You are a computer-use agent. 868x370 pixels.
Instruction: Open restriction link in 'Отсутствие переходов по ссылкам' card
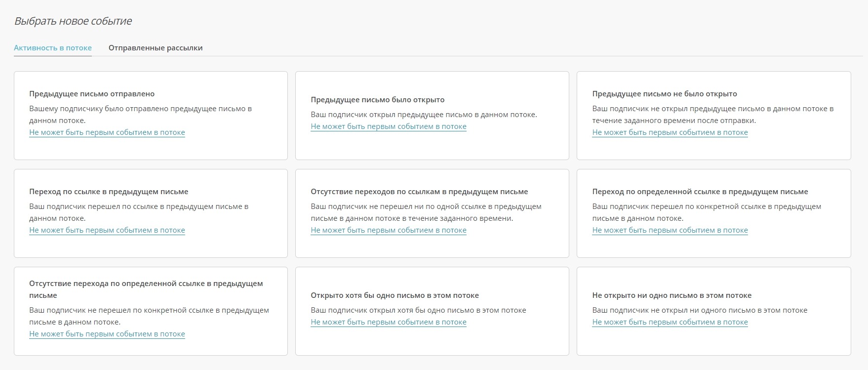tap(389, 230)
